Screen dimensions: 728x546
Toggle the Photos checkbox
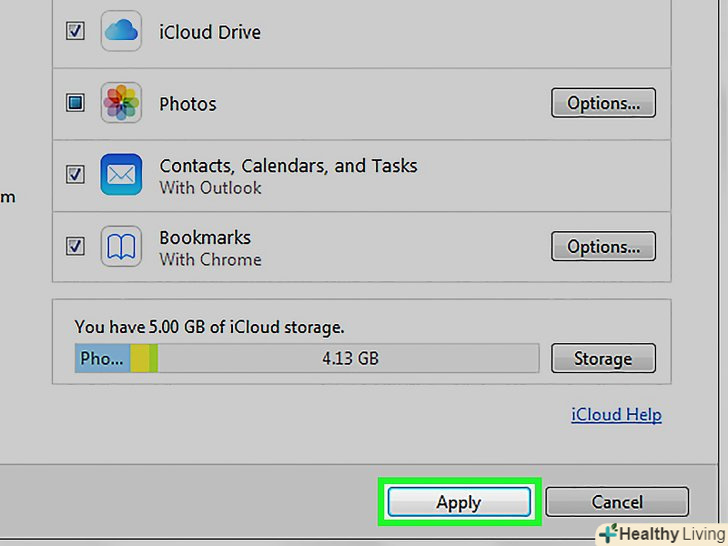click(x=75, y=103)
